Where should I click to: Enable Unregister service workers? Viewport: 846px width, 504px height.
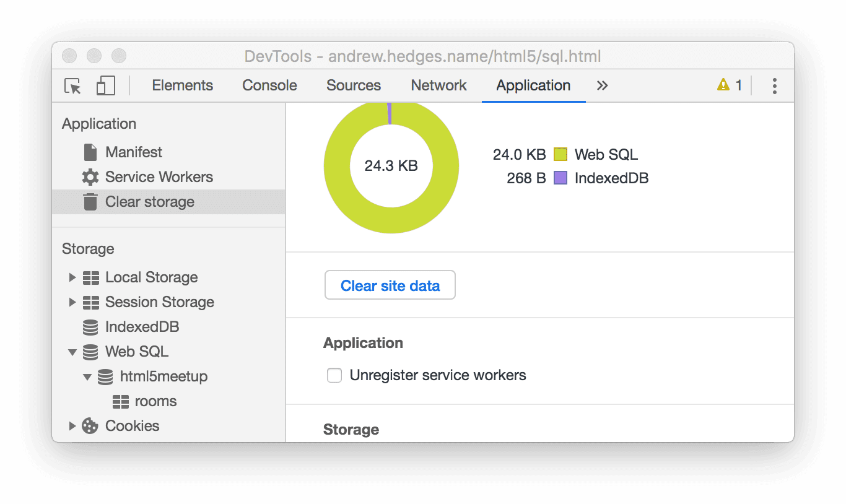[x=334, y=375]
